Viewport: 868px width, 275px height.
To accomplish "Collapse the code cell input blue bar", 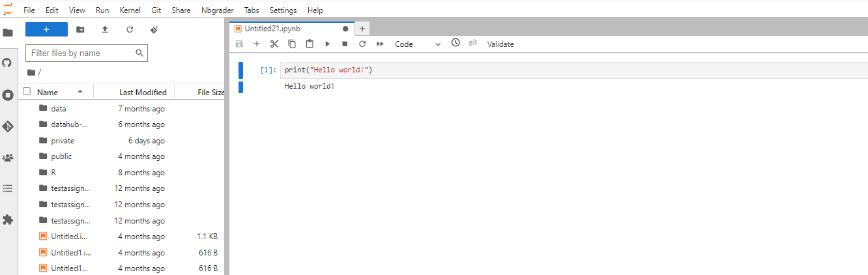I will (240, 70).
